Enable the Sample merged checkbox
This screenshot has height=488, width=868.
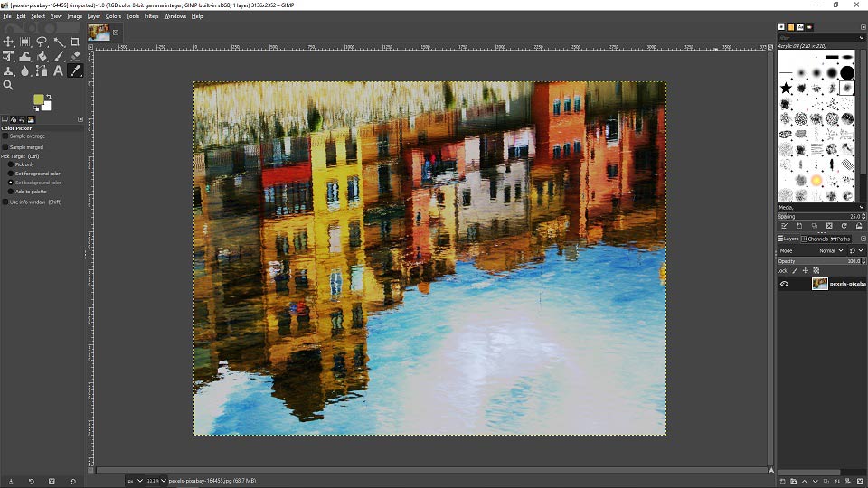click(x=5, y=147)
